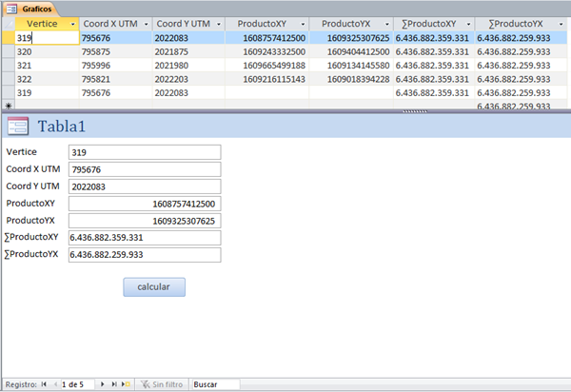Click the Tabla1 form header icon

(17, 126)
